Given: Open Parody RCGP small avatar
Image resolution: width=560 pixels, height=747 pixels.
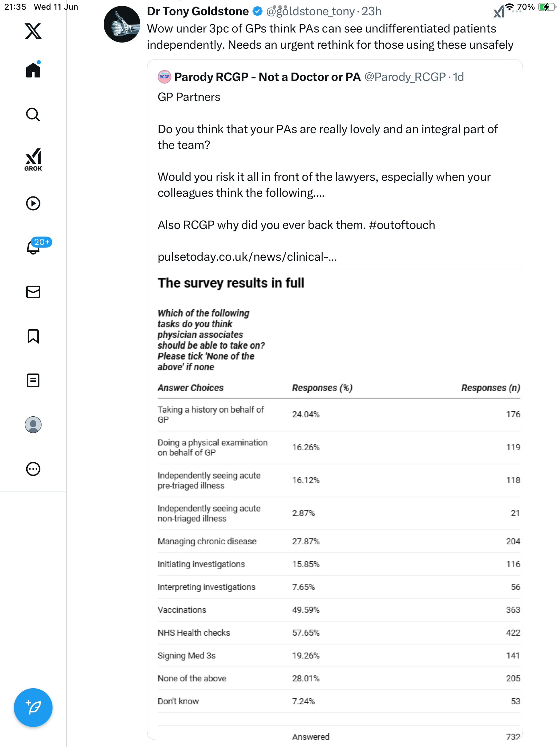Looking at the screenshot, I should [x=165, y=77].
